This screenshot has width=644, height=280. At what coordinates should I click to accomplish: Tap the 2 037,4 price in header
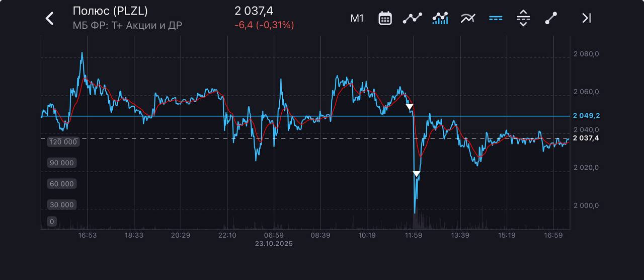[x=254, y=11]
